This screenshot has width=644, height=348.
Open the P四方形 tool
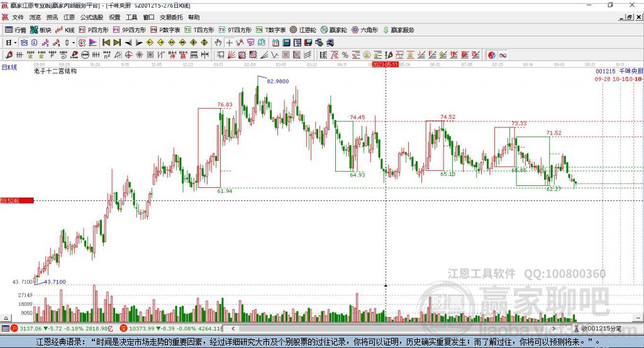tap(94, 30)
